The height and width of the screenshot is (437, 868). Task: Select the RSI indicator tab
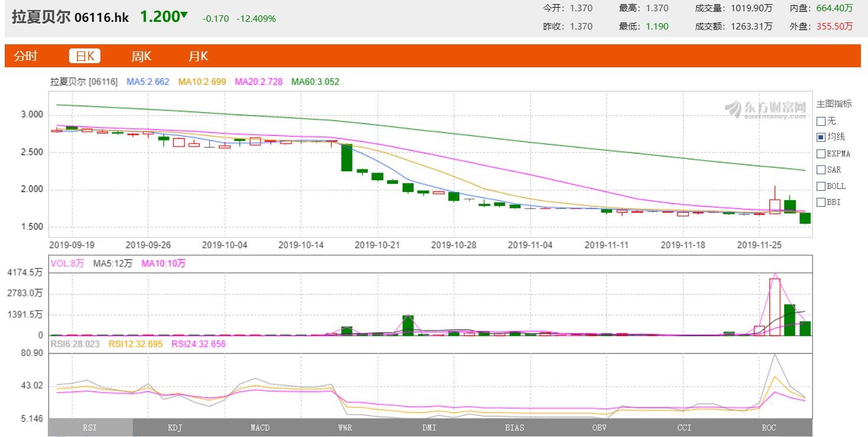(x=90, y=428)
